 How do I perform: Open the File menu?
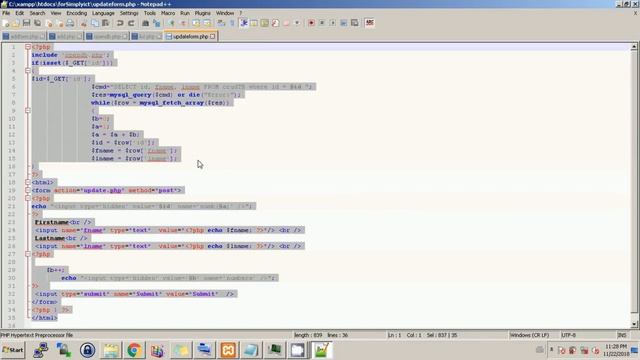pyautogui.click(x=6, y=13)
